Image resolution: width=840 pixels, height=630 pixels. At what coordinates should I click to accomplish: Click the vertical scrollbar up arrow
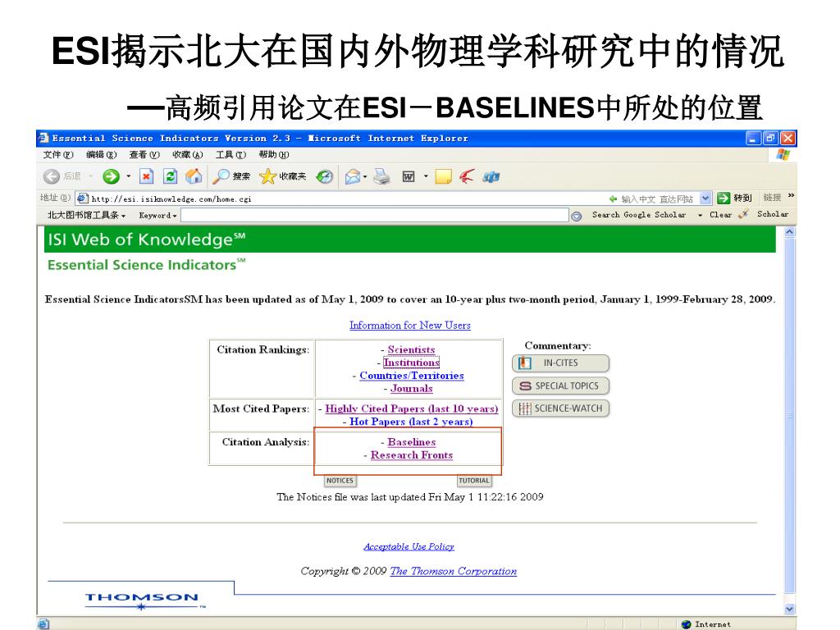click(789, 232)
